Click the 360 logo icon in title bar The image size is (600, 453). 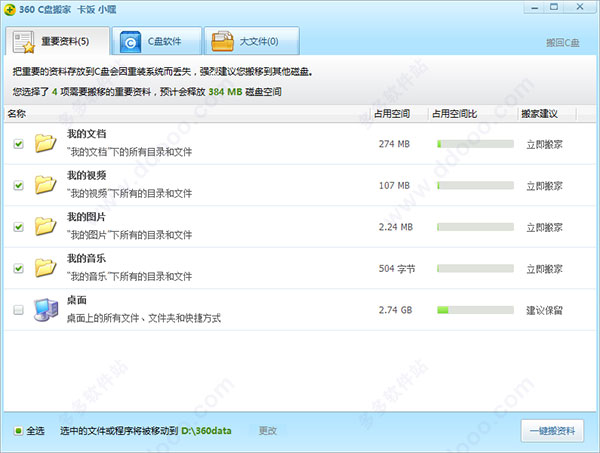pos(10,10)
